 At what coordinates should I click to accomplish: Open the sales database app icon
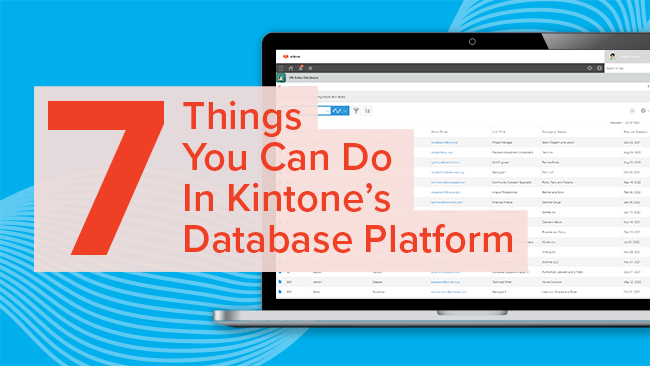click(x=281, y=78)
